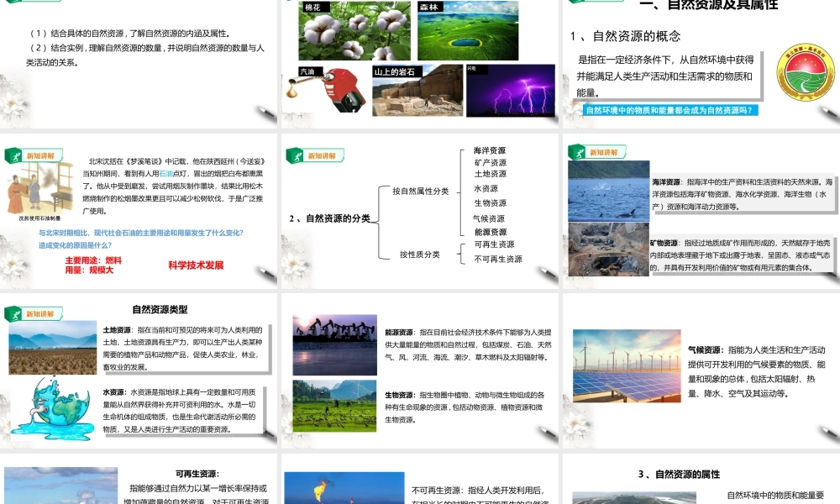Screen dimensions: 840x504
Task: Click the pencil graphic on the first slide
Action: (x=265, y=111)
